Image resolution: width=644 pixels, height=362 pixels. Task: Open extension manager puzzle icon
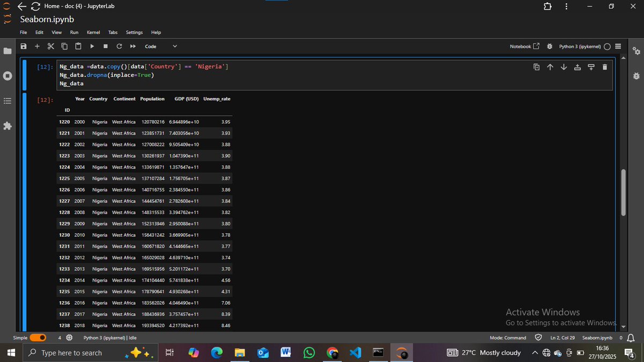point(7,125)
